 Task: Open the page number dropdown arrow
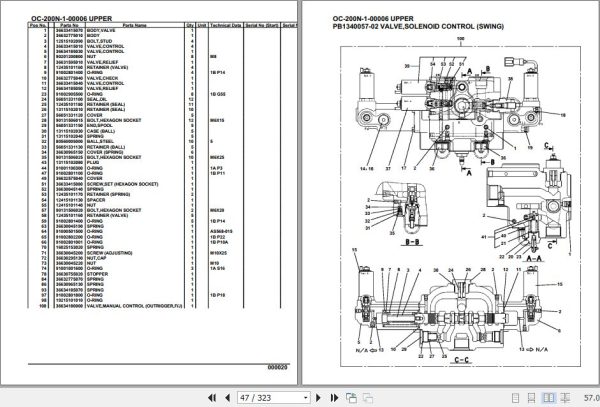[305, 398]
